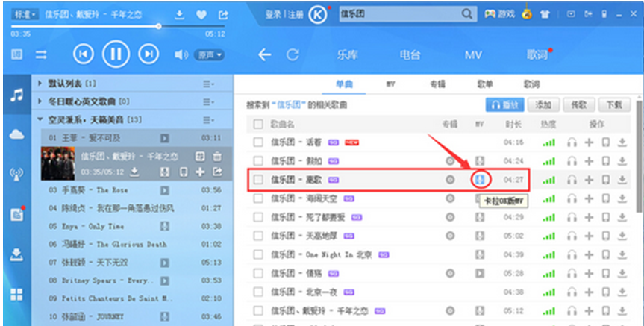Click the 注册 link
This screenshot has height=326, width=644.
click(x=295, y=15)
